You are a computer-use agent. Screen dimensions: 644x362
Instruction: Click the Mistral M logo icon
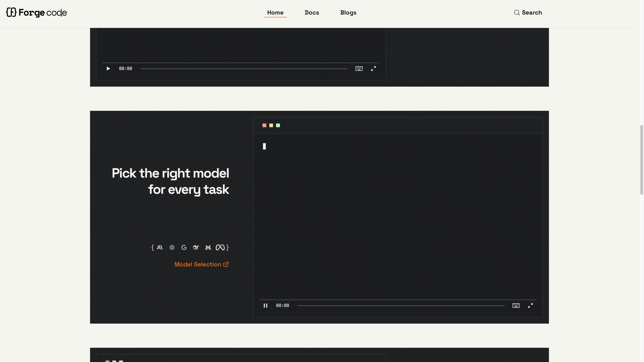tap(208, 247)
